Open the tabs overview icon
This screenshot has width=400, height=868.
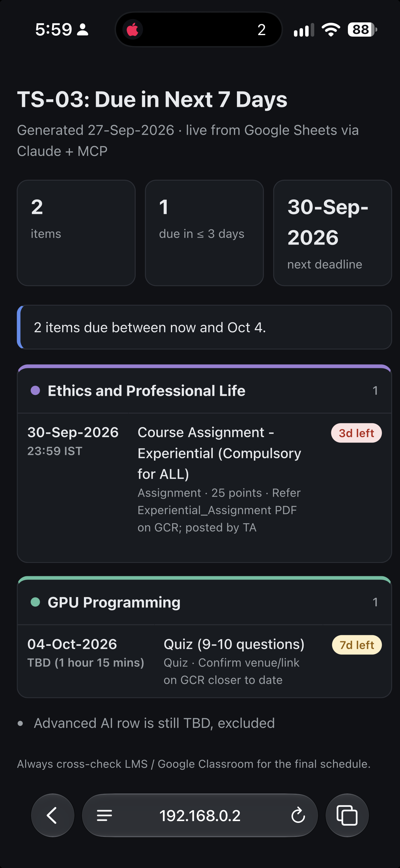347,815
